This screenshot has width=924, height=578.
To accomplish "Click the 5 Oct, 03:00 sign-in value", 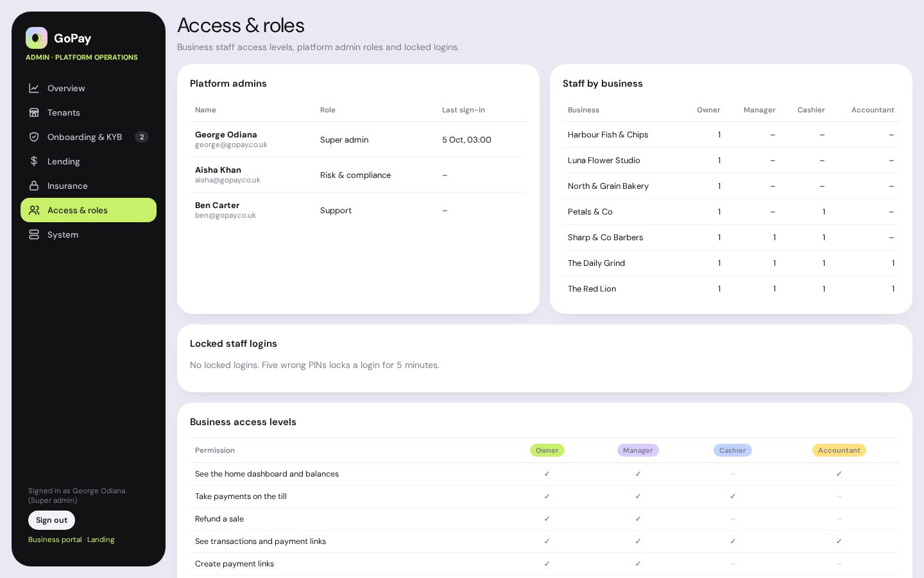I will click(466, 139).
